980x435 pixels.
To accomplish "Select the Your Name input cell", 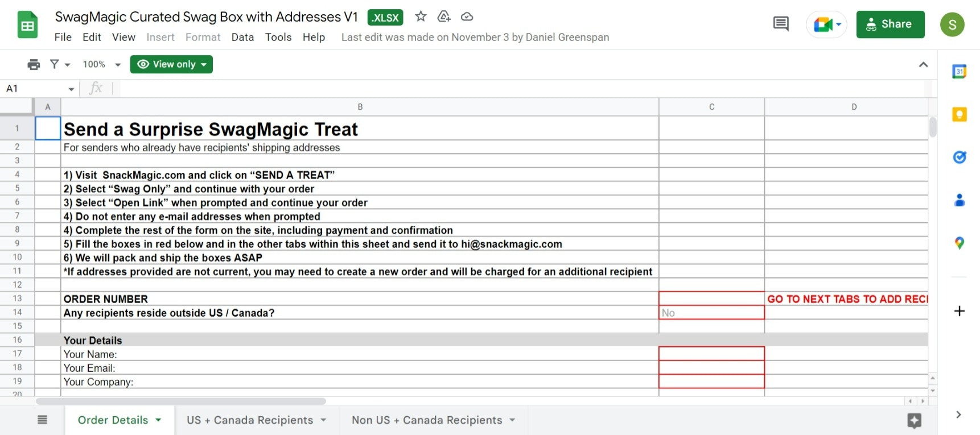I will (x=711, y=354).
